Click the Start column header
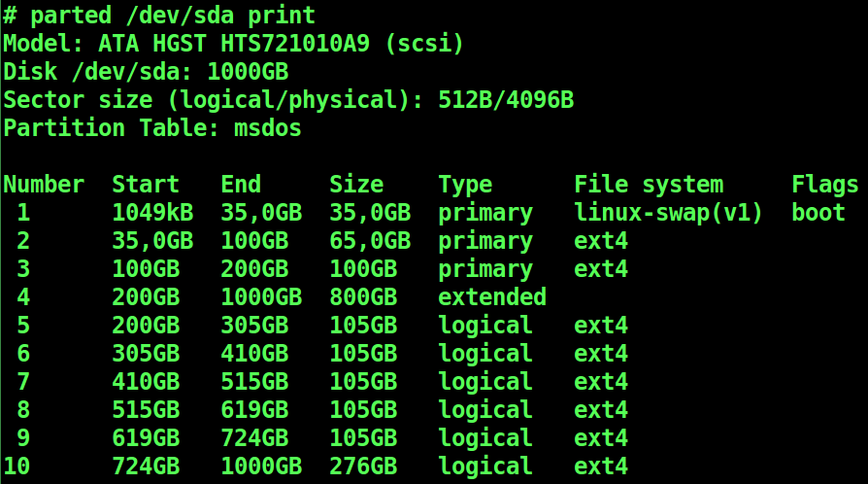Viewport: 868px width, 484px height. tap(146, 184)
